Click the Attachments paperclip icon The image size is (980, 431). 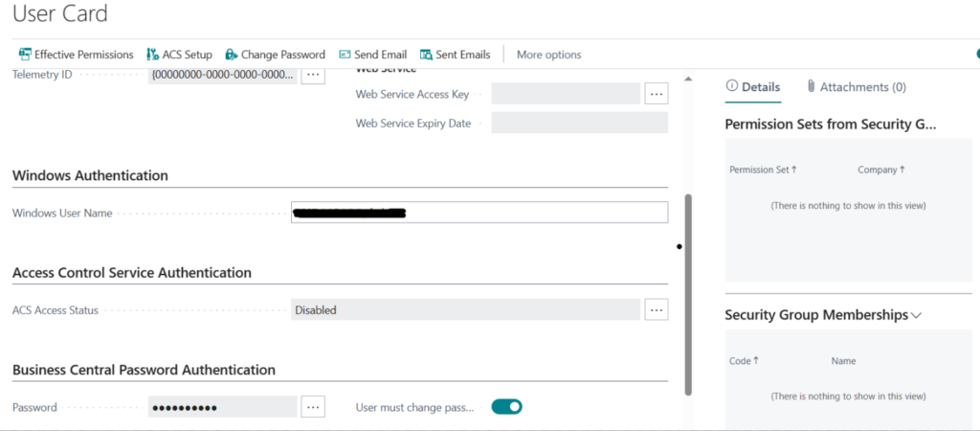811,86
